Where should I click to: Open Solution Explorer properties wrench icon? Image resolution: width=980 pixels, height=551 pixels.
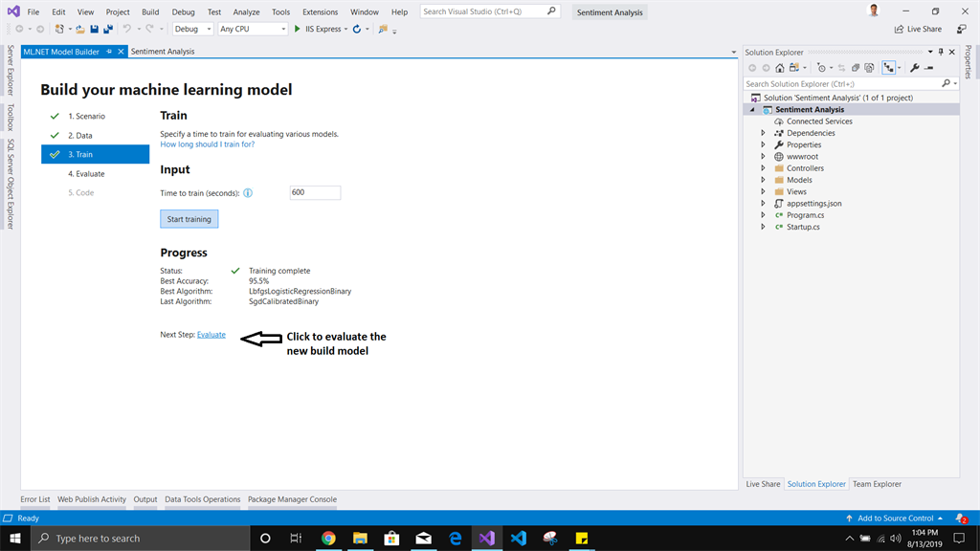pos(914,67)
